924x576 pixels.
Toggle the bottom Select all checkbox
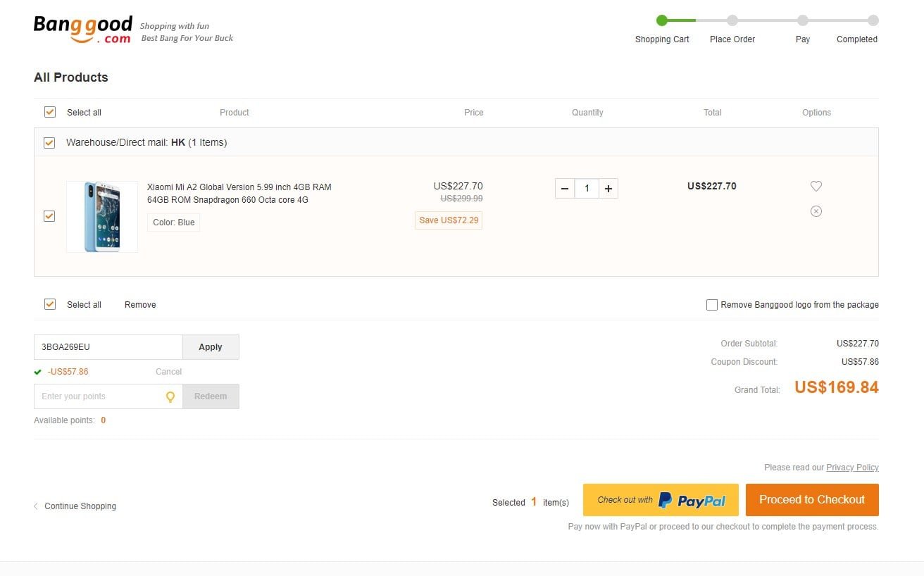click(x=50, y=304)
